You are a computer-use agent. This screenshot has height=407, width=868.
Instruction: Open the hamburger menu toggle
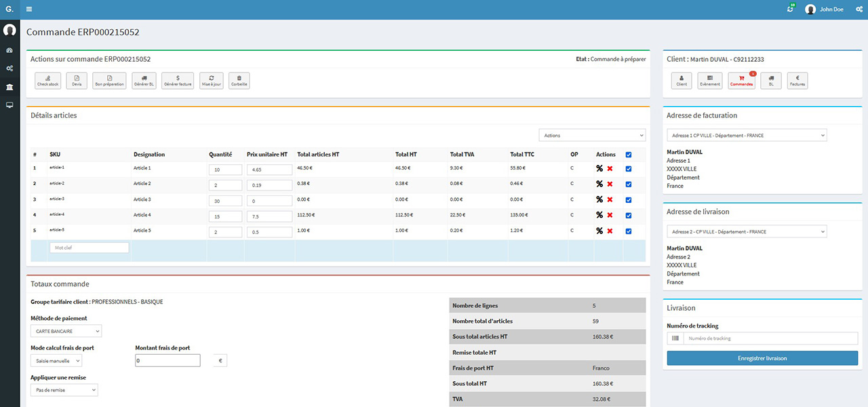29,9
